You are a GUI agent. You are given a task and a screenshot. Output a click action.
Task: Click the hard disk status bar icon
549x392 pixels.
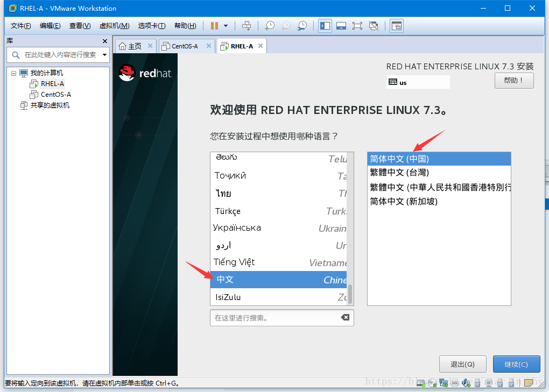pyautogui.click(x=421, y=383)
